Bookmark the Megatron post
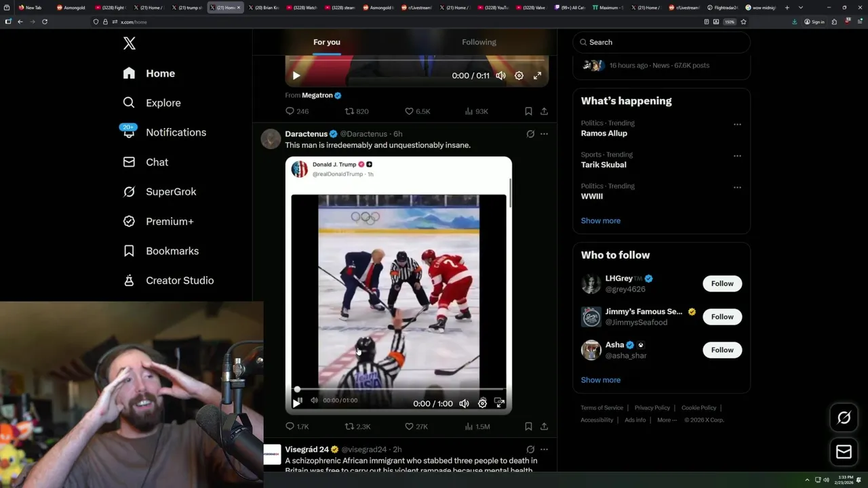The height and width of the screenshot is (488, 868). [x=528, y=111]
